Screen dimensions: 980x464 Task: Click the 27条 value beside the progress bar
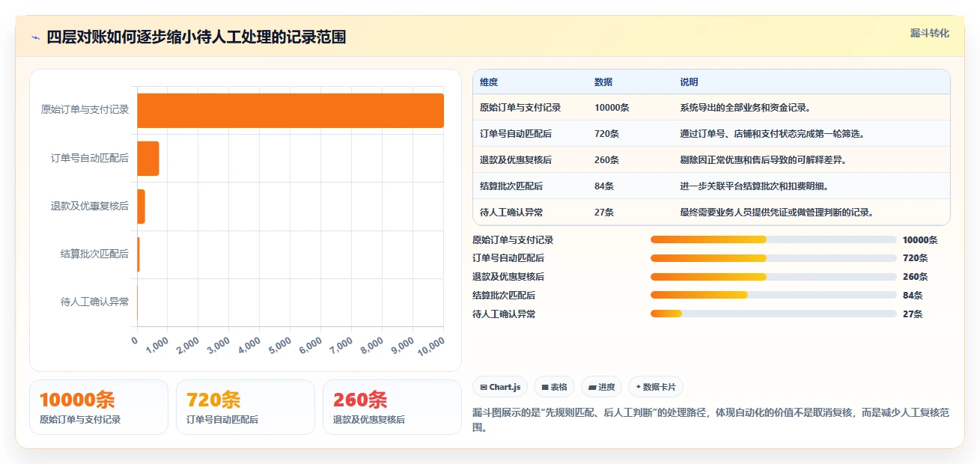point(913,314)
